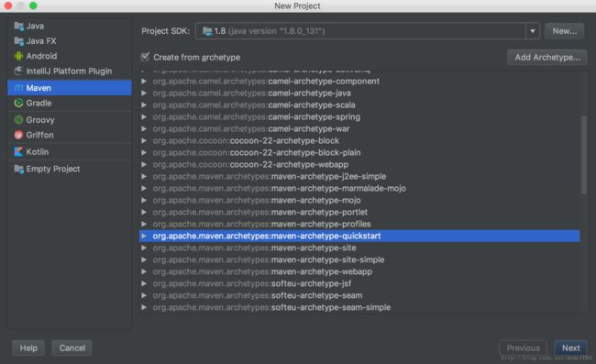596x364 pixels.
Task: Close the New Project window
Action: click(x=8, y=6)
